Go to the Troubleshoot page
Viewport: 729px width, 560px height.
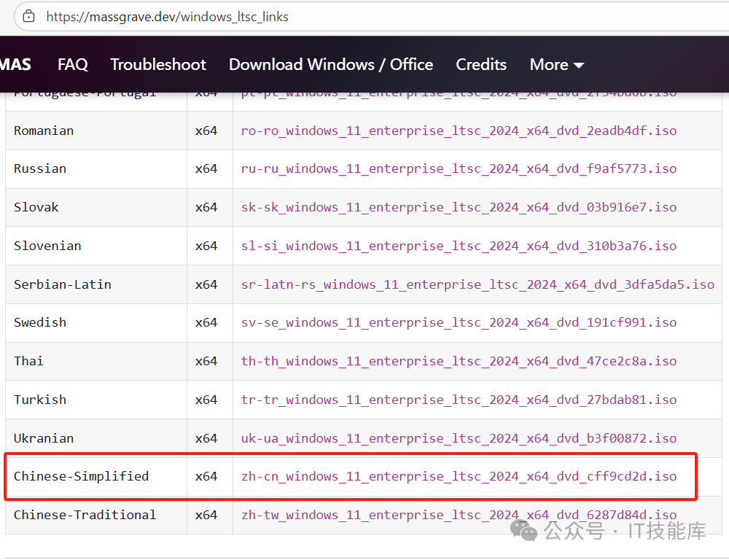pos(158,65)
